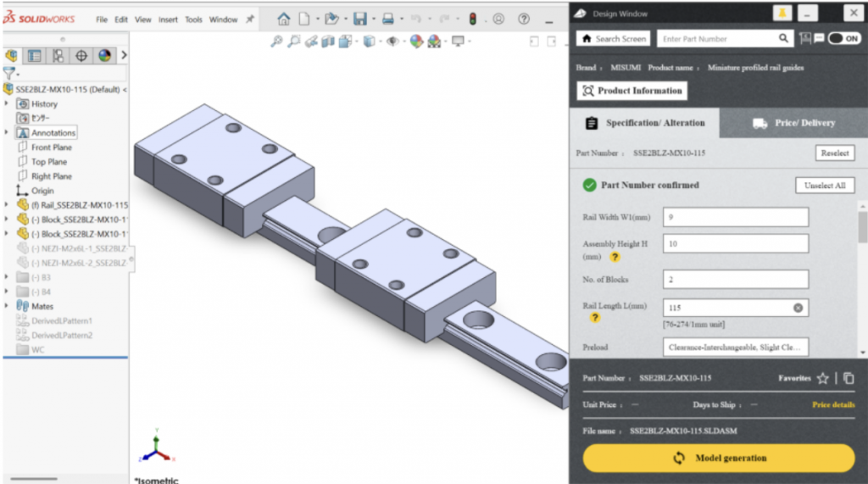Open the ConfigurationManager tab icon
Screen dimensions: 868x484
58,56
